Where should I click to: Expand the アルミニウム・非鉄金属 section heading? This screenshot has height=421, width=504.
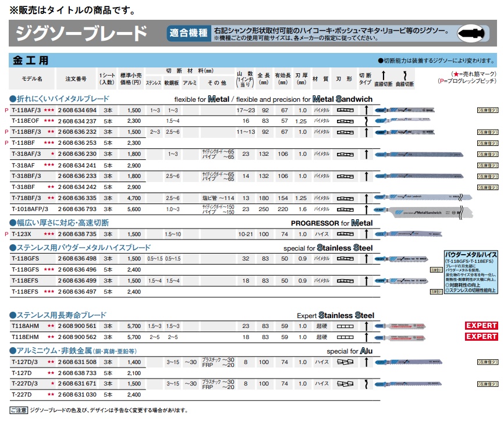(x=73, y=351)
